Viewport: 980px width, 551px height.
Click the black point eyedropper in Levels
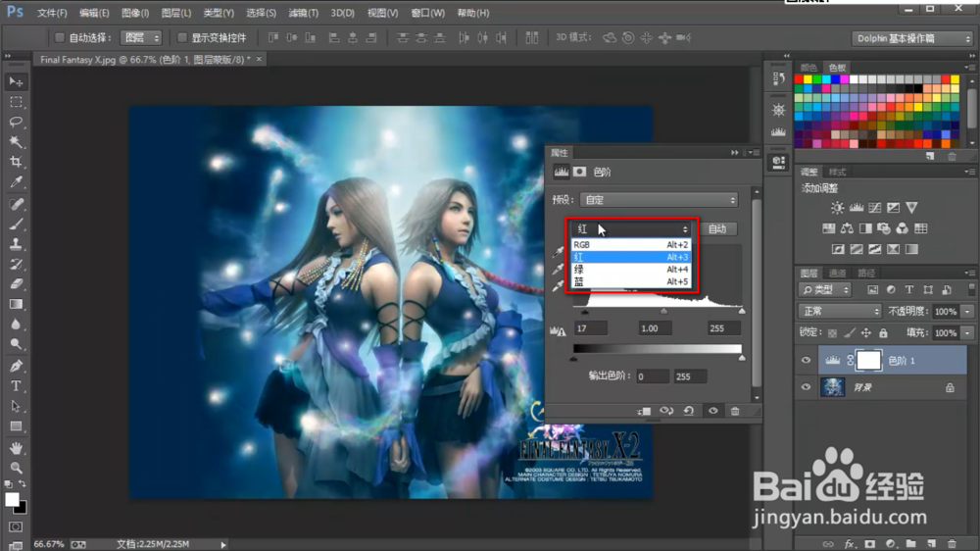(x=559, y=251)
